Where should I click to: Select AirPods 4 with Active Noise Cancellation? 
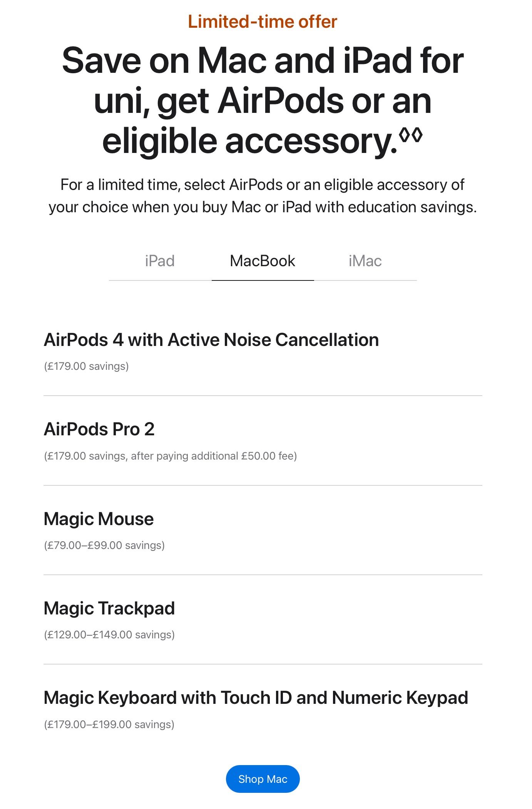(211, 340)
